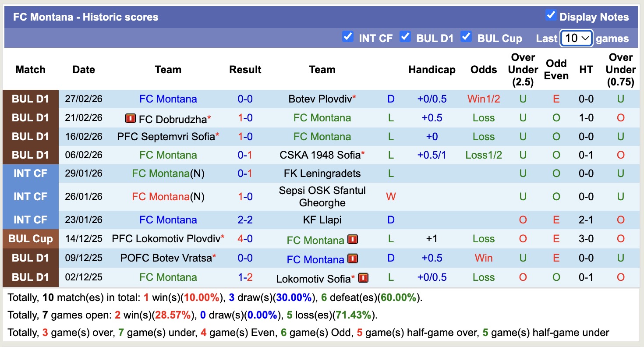Click the 4-0 result versus Lokomotiv Plovdiv
Image resolution: width=644 pixels, height=347 pixels.
point(245,239)
